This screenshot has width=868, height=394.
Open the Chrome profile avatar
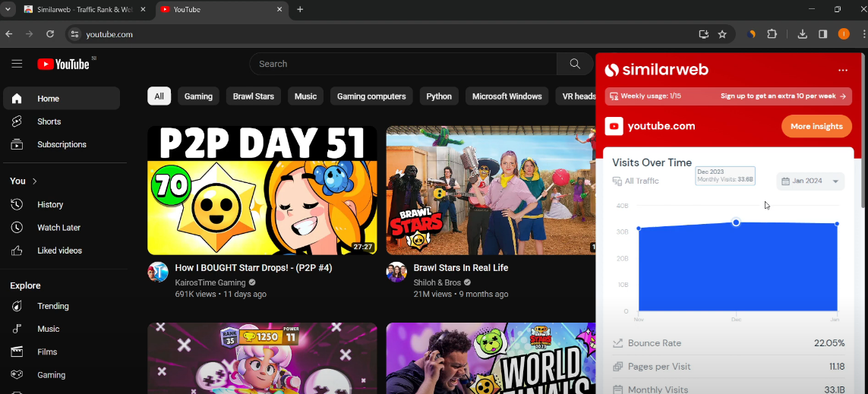coord(844,34)
